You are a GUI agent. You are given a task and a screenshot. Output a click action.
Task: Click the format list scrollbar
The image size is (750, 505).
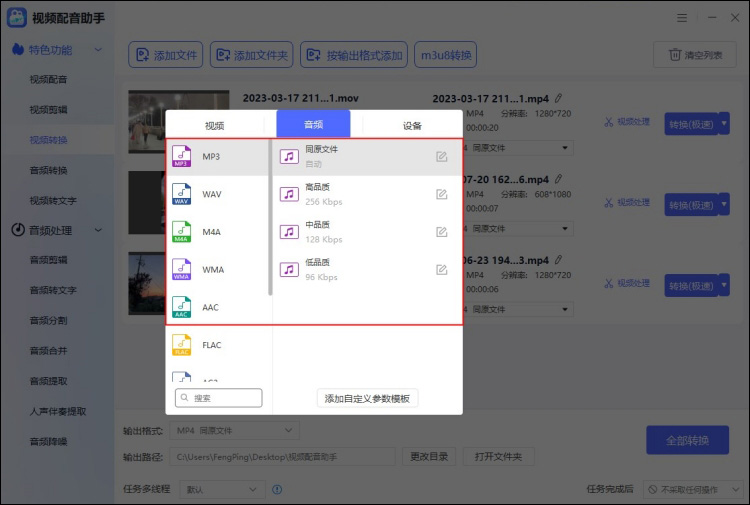click(270, 220)
